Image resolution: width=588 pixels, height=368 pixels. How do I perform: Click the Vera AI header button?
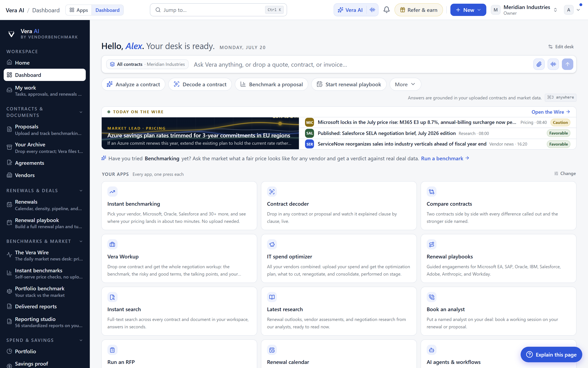coord(350,10)
